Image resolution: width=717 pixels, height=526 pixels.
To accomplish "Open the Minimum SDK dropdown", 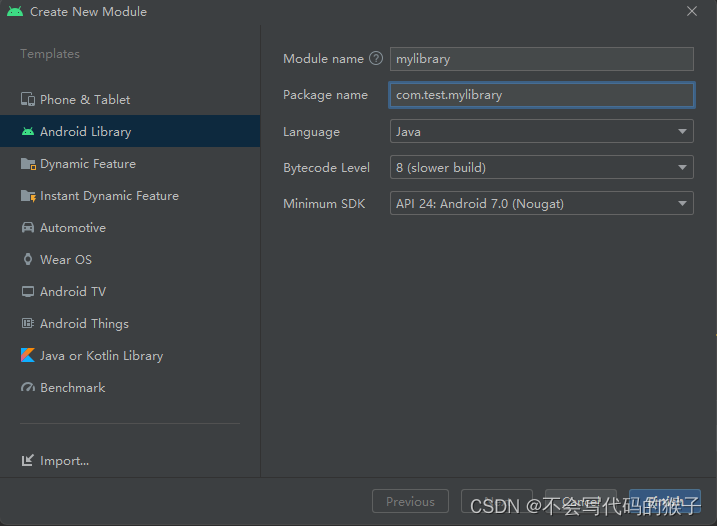I will coord(541,204).
